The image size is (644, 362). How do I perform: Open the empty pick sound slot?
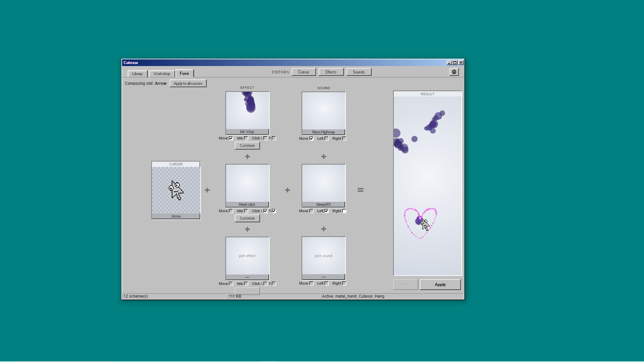[x=324, y=258]
